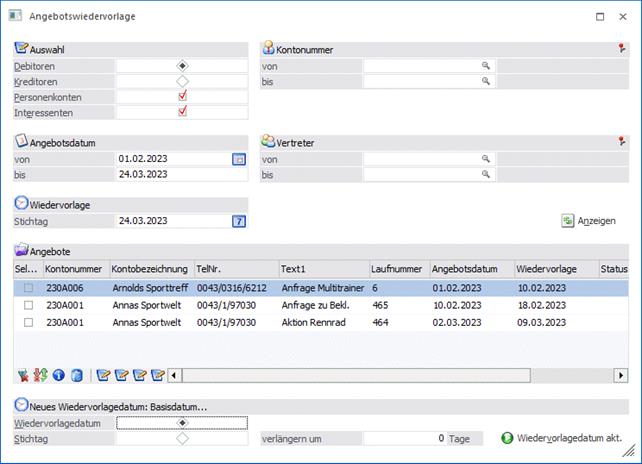Viewport: 642px width, 464px height.
Task: Tick selection box for Arnolds Sporttreff row
Action: point(28,288)
